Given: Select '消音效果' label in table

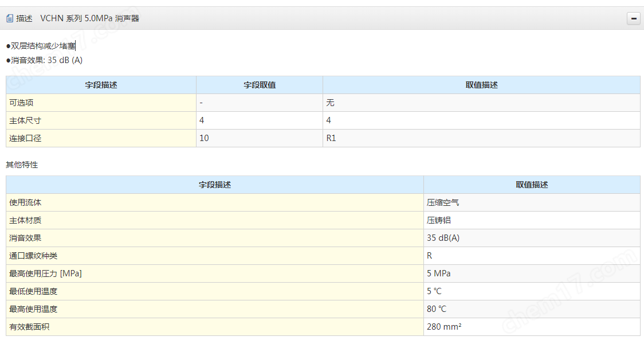Looking at the screenshot, I should (25, 238).
